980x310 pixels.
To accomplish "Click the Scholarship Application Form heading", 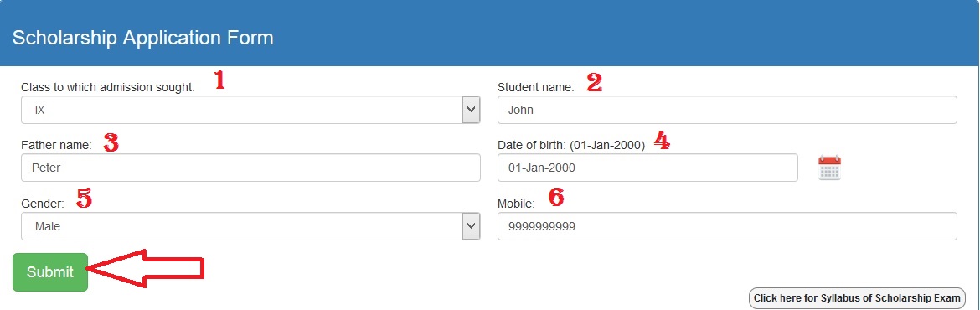I will tap(142, 38).
